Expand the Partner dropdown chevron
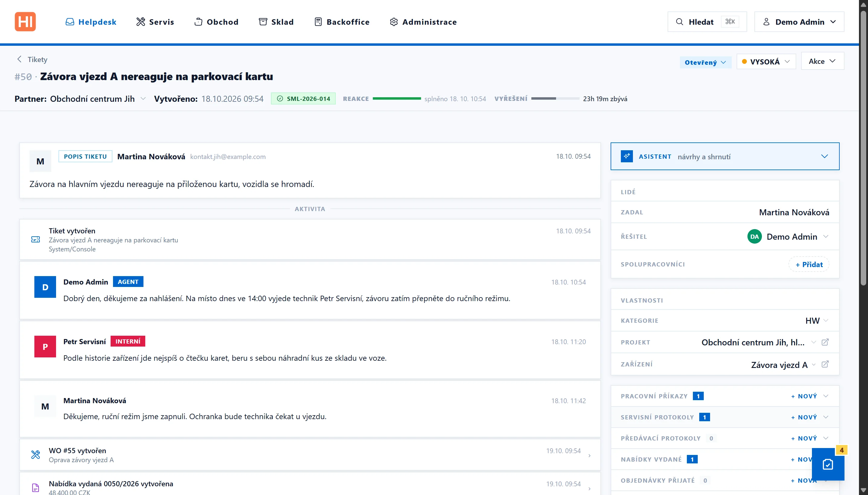This screenshot has height=495, width=868. pyautogui.click(x=143, y=98)
